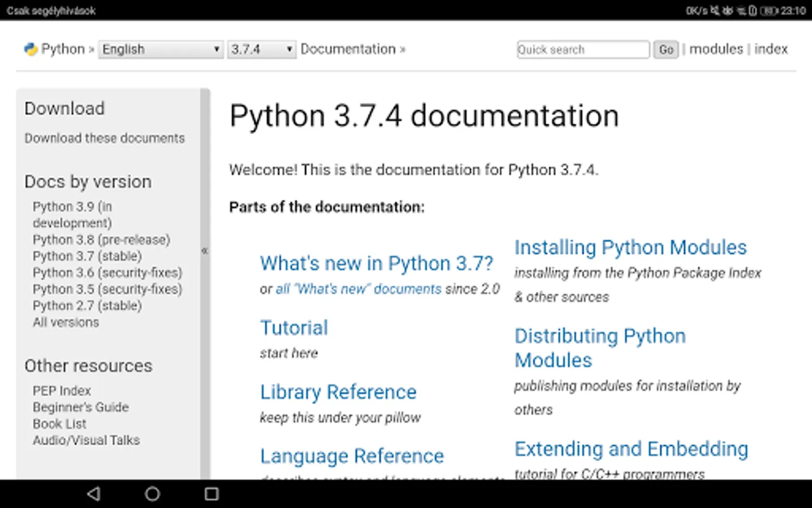812x508 pixels.
Task: Collapse the sidebar using the « handle
Action: [x=205, y=251]
